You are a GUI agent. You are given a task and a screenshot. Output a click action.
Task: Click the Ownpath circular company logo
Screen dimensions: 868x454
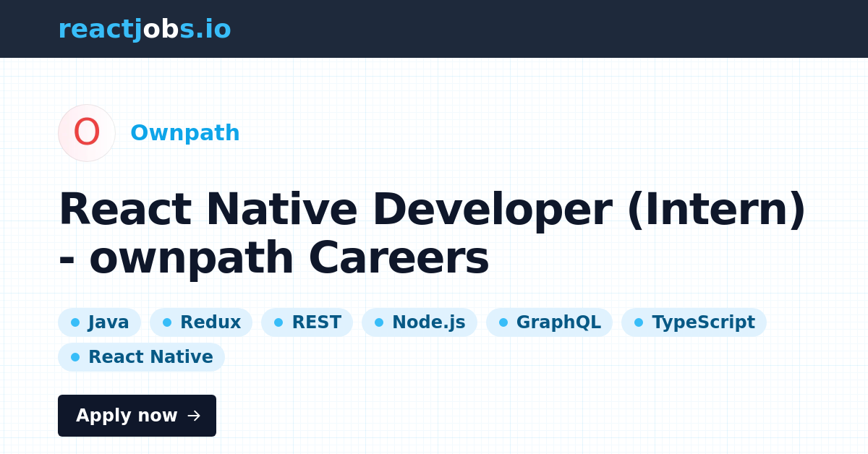(86, 132)
